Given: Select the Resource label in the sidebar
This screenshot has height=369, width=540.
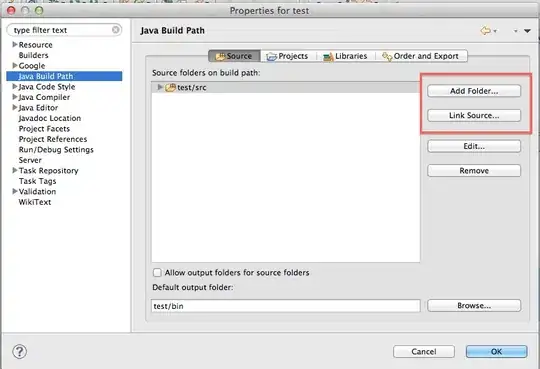Looking at the screenshot, I should coord(35,45).
